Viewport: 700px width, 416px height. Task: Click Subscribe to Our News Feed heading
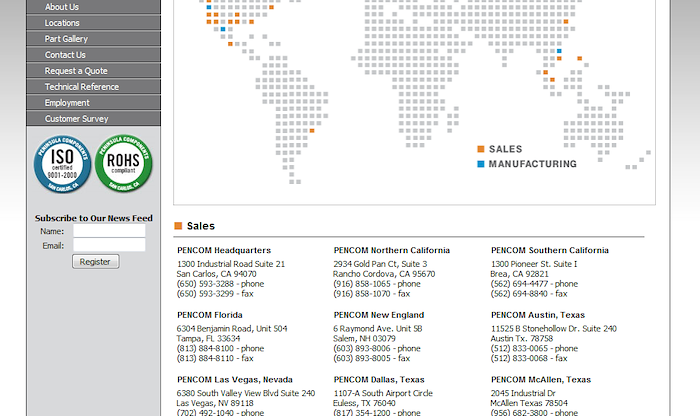(x=94, y=218)
